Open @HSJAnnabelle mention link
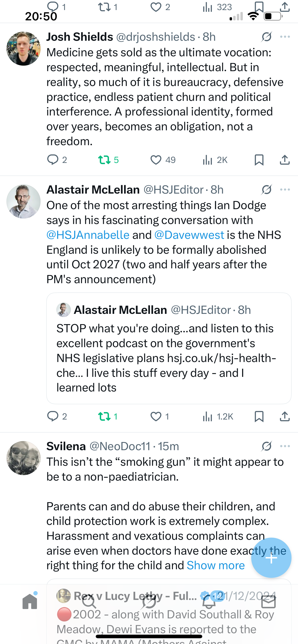This screenshot has width=298, height=644. [88, 235]
